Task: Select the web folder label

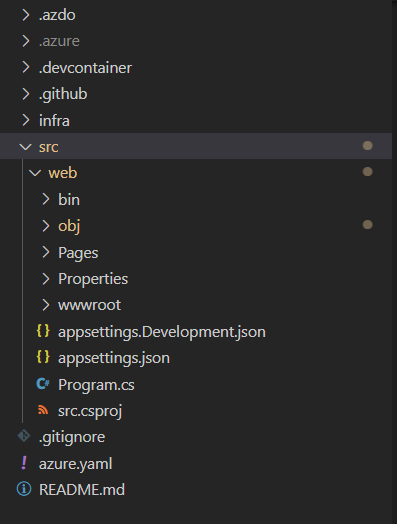Action: [63, 173]
